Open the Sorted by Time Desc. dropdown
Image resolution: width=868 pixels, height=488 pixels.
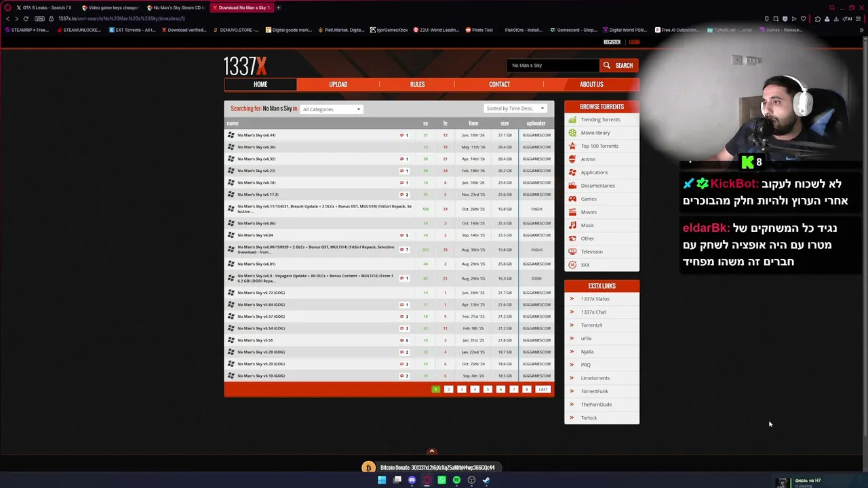pos(515,108)
